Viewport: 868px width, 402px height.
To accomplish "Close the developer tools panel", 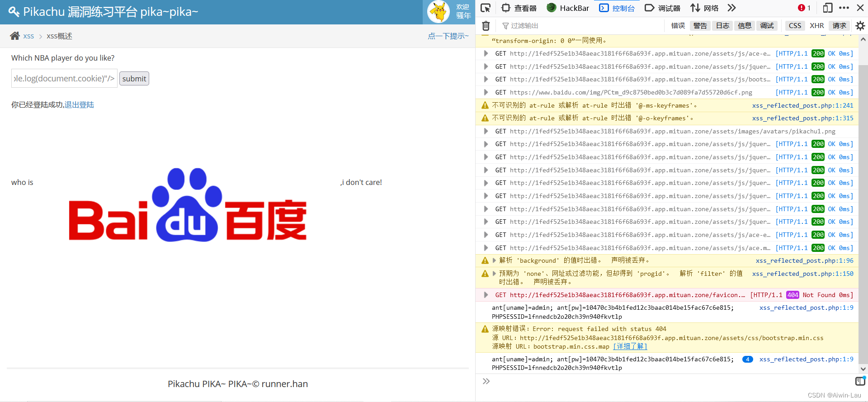I will (860, 8).
